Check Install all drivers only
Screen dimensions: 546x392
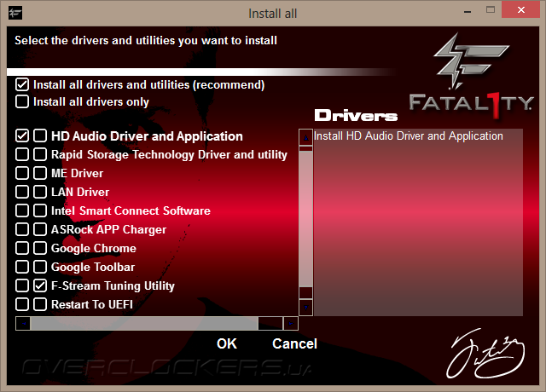pyautogui.click(x=22, y=101)
